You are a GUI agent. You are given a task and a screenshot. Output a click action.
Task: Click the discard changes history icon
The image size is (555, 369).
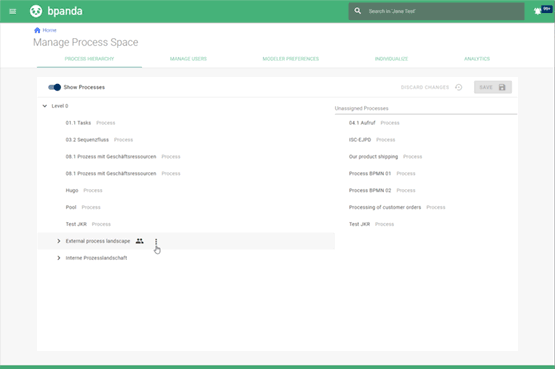tap(459, 87)
